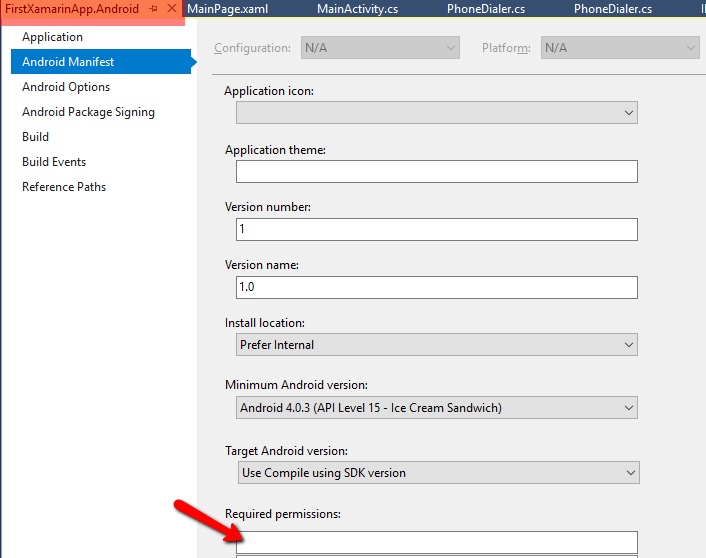Click the Version number field
Image resolution: width=706 pixels, height=558 pixels.
437,229
